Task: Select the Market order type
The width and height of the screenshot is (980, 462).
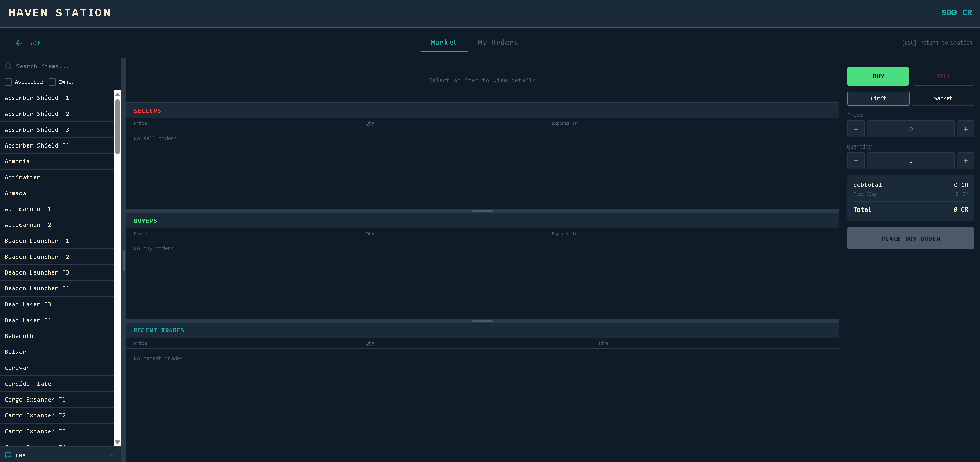Action: [943, 98]
